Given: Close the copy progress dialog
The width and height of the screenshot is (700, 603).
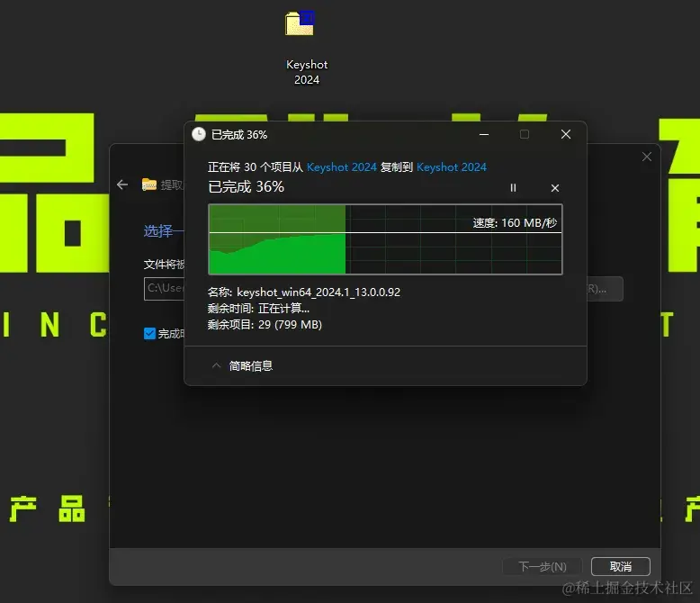Looking at the screenshot, I should coord(566,134).
